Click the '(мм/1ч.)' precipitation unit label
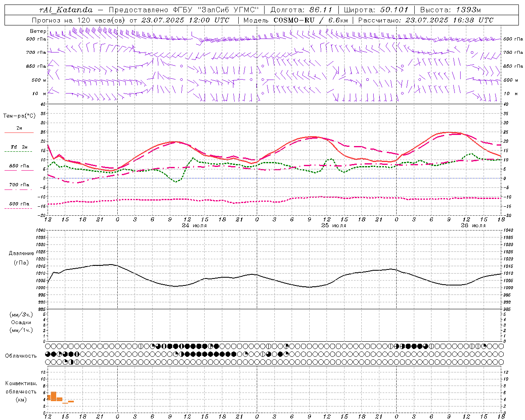525x420 pixels. pos(21,330)
